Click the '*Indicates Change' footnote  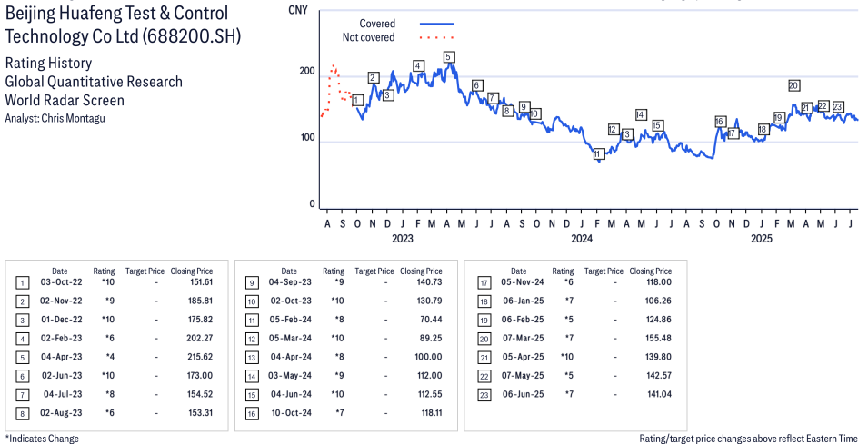[x=42, y=439]
